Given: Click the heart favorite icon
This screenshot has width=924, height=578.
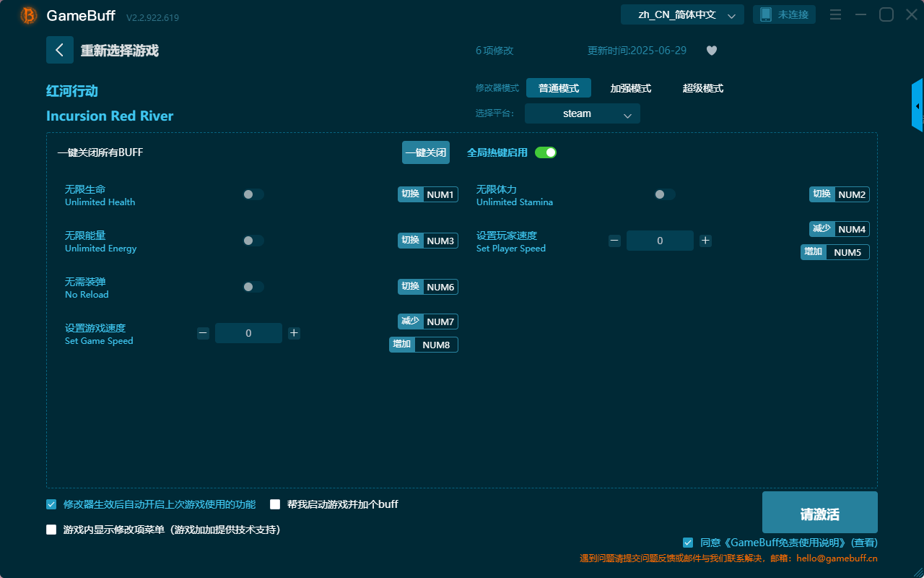Looking at the screenshot, I should click(711, 51).
